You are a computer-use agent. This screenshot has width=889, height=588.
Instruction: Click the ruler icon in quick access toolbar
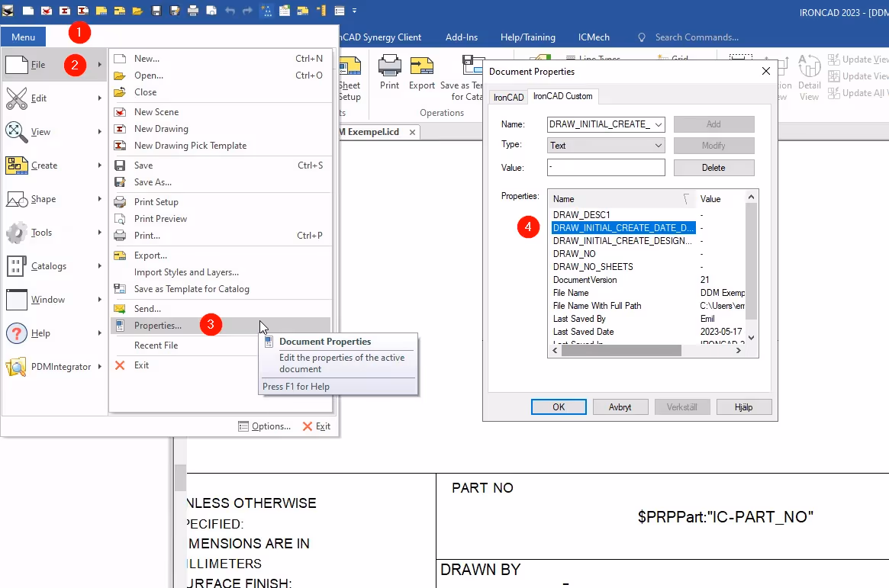[x=321, y=11]
